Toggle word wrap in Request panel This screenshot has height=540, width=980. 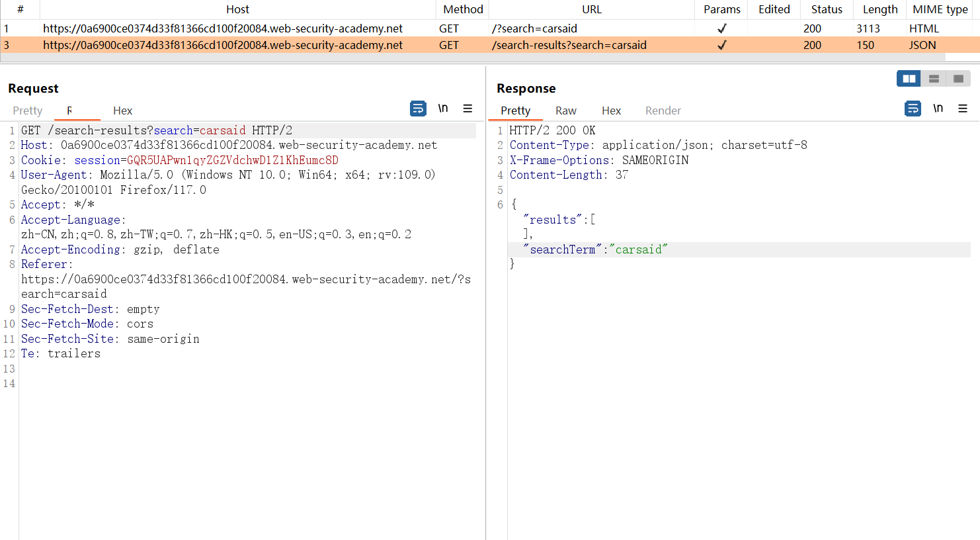tap(418, 109)
